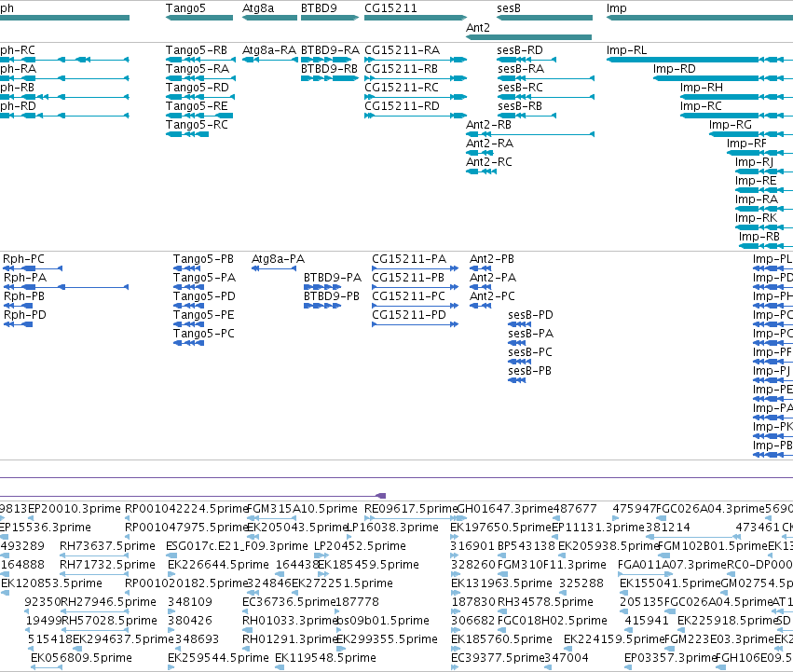This screenshot has height=672, width=793.
Task: Click the EK259544.5prime EST label
Action: pyautogui.click(x=218, y=658)
